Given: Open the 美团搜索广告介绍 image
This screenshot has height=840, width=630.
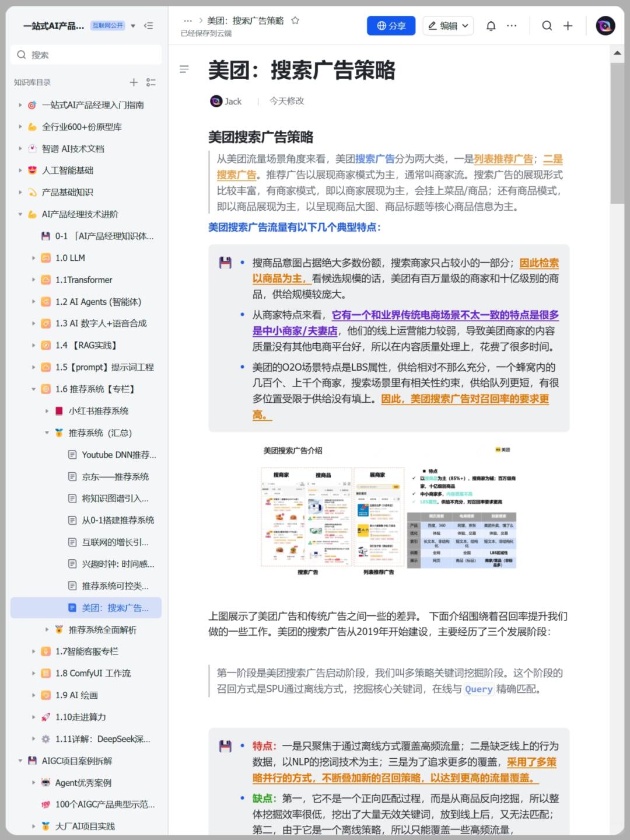Looking at the screenshot, I should [x=388, y=510].
